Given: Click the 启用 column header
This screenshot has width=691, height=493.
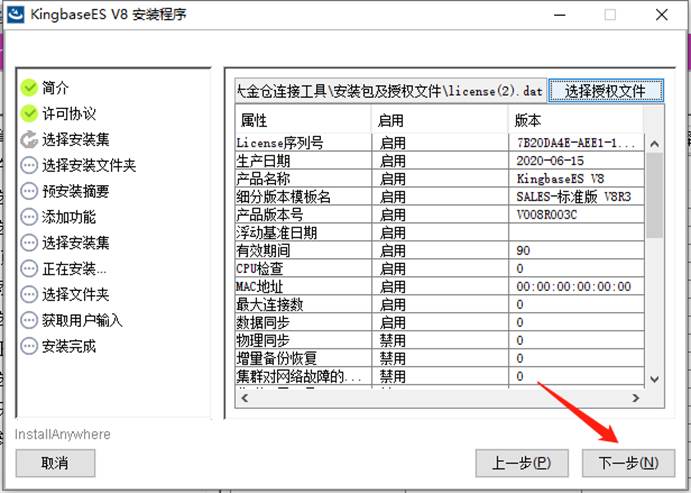Looking at the screenshot, I should pos(440,120).
